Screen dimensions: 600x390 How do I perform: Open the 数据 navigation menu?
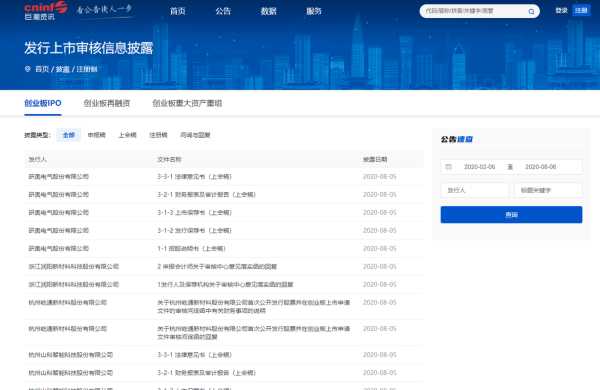[269, 11]
